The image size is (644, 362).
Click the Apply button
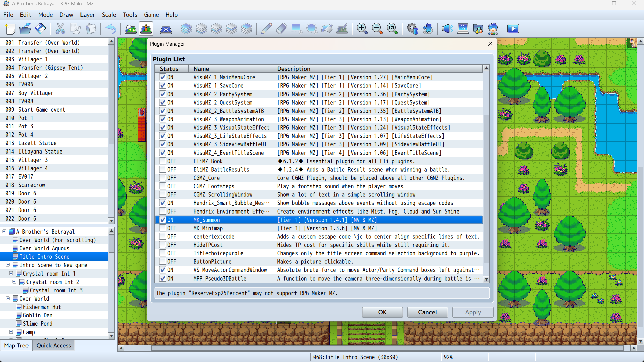click(473, 312)
